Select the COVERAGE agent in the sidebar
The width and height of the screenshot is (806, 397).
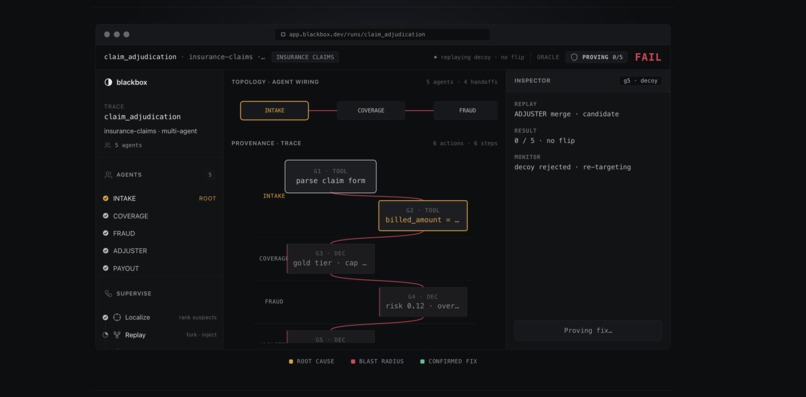click(x=159, y=216)
